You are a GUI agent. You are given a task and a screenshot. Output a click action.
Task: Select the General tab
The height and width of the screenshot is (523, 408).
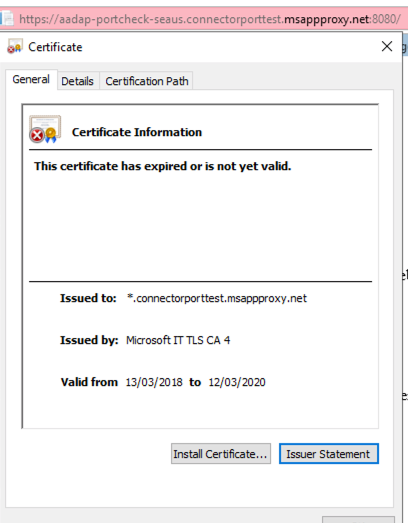(x=31, y=79)
